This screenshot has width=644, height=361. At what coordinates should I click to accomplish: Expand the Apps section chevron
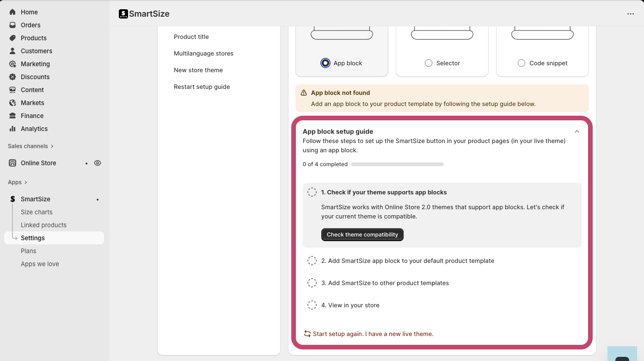[26, 182]
